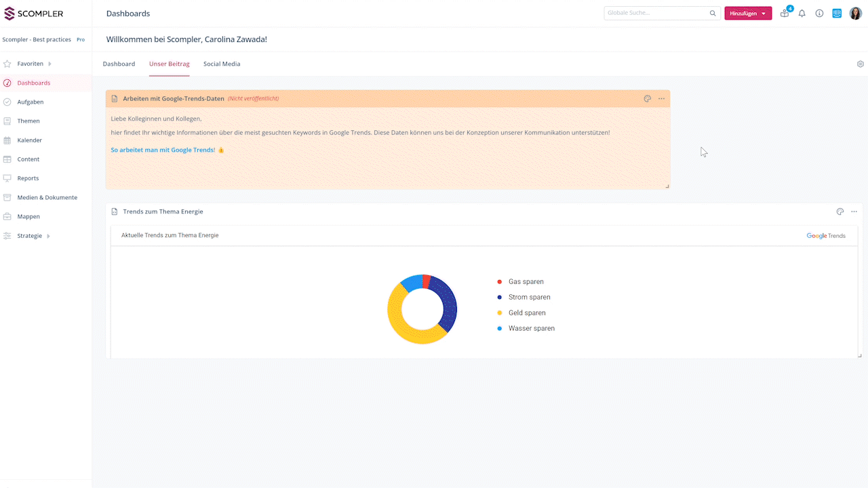The width and height of the screenshot is (868, 488).
Task: Click the info circle icon in top bar
Action: (x=819, y=13)
